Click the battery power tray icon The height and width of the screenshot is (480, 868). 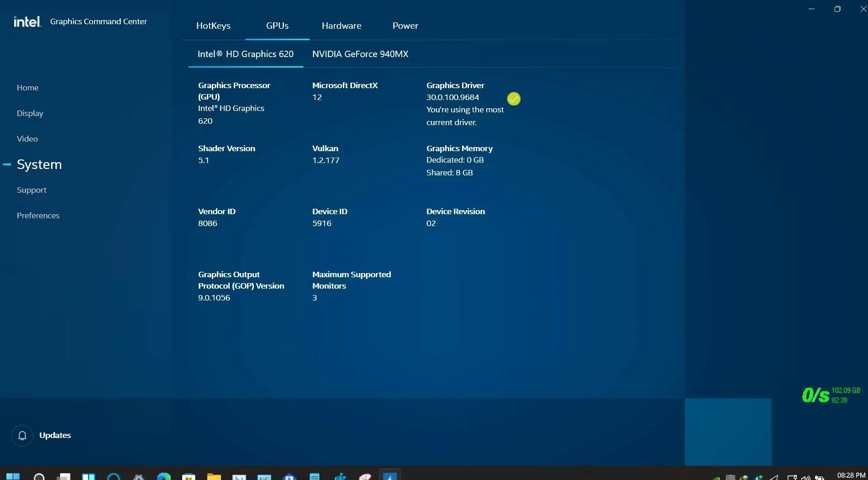820,478
